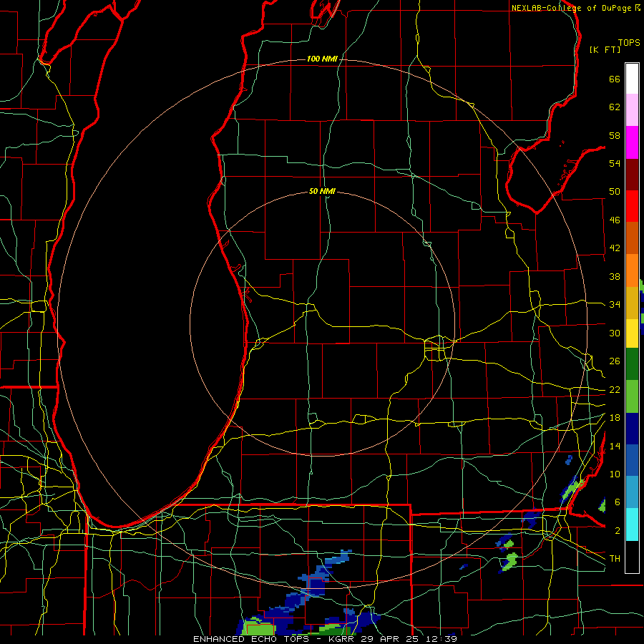
Task: Click the 14 value on the color scale
Action: tap(615, 446)
